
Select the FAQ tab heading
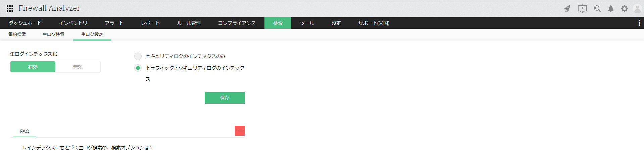coord(25,131)
